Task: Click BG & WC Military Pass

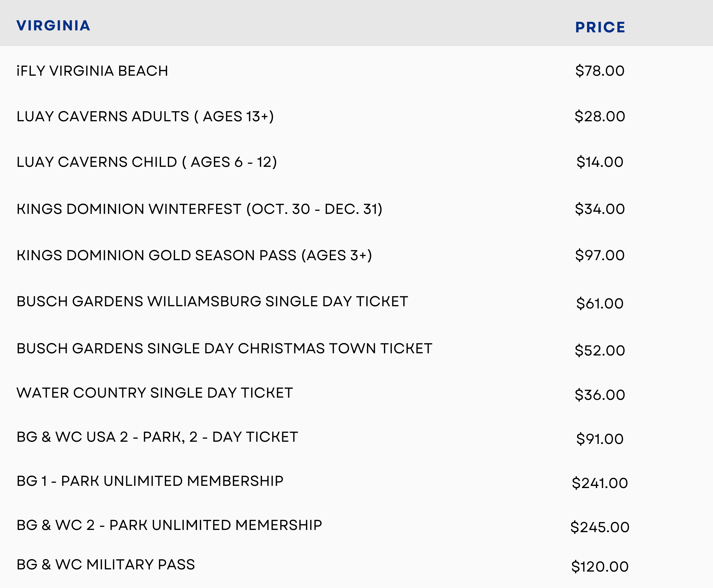Action: [x=106, y=565]
